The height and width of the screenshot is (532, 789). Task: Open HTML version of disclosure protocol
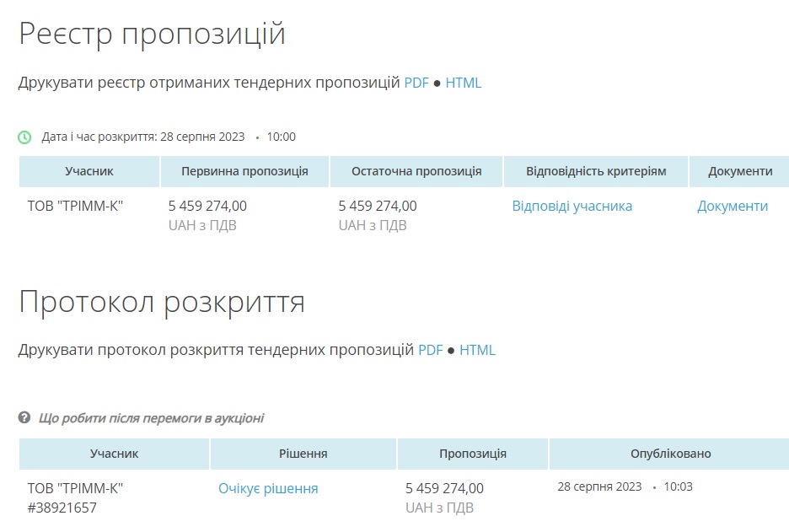[477, 350]
